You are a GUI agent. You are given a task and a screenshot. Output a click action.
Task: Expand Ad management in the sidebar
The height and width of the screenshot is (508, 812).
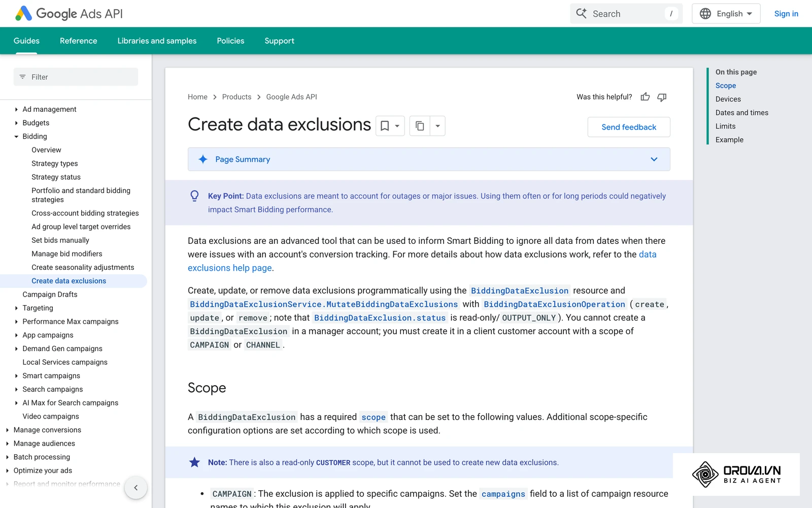[x=16, y=109]
